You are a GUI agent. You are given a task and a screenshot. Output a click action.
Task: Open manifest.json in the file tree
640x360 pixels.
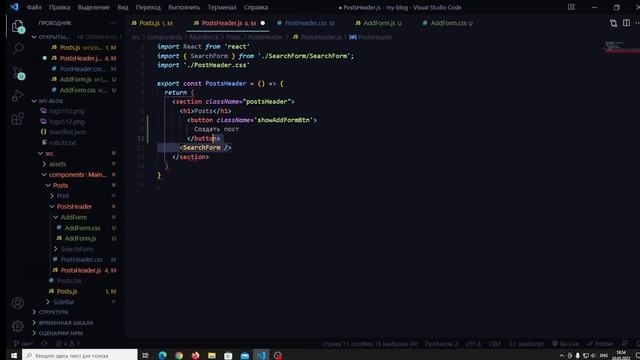(67, 132)
